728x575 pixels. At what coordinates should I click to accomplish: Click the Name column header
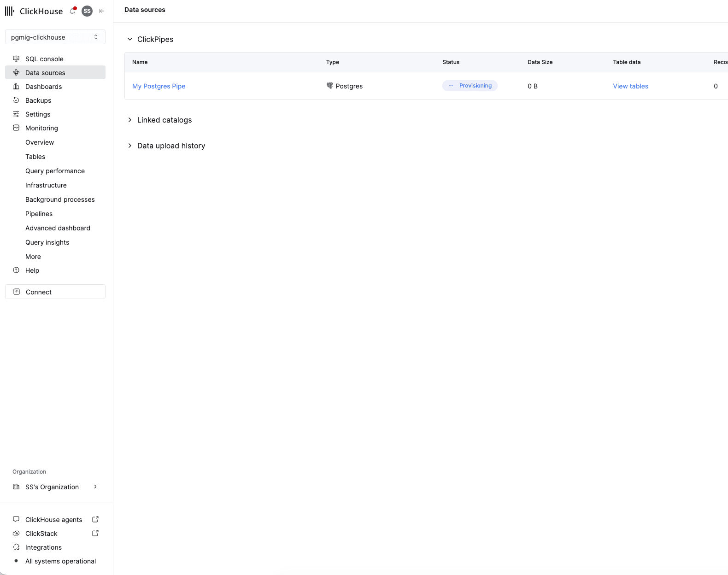click(140, 62)
